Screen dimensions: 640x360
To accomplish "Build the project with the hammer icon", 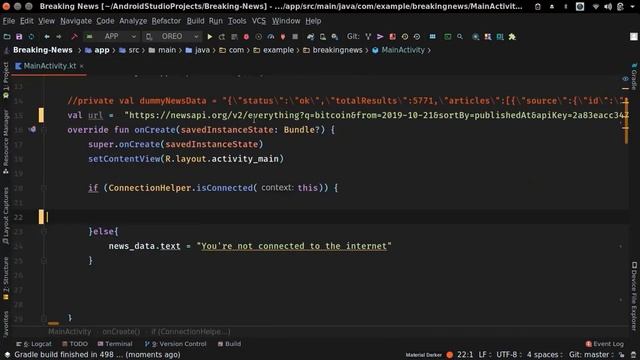I will coord(74,37).
